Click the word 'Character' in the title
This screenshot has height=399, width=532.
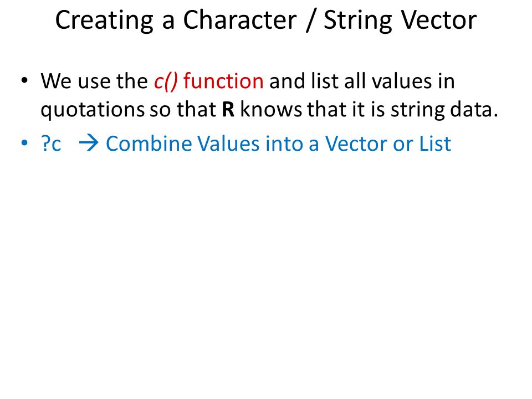pos(240,21)
